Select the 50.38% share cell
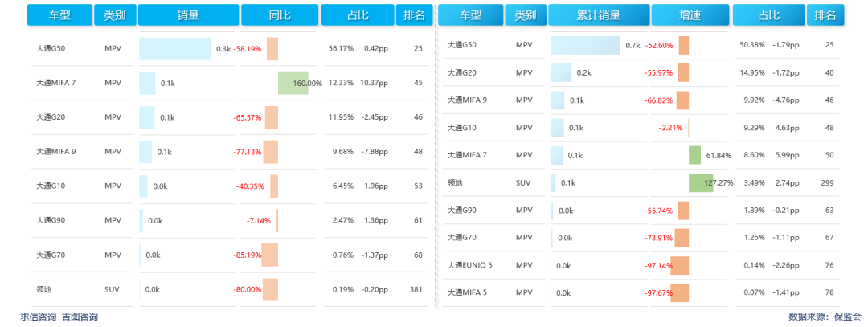The image size is (868, 327). coord(751,45)
